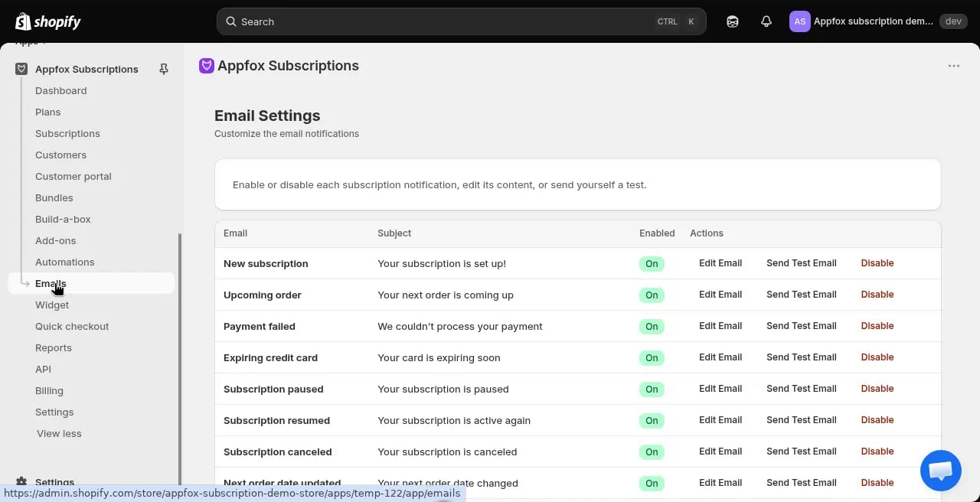This screenshot has width=980, height=502.
Task: Disable the Expiring credit card email
Action: tap(877, 357)
